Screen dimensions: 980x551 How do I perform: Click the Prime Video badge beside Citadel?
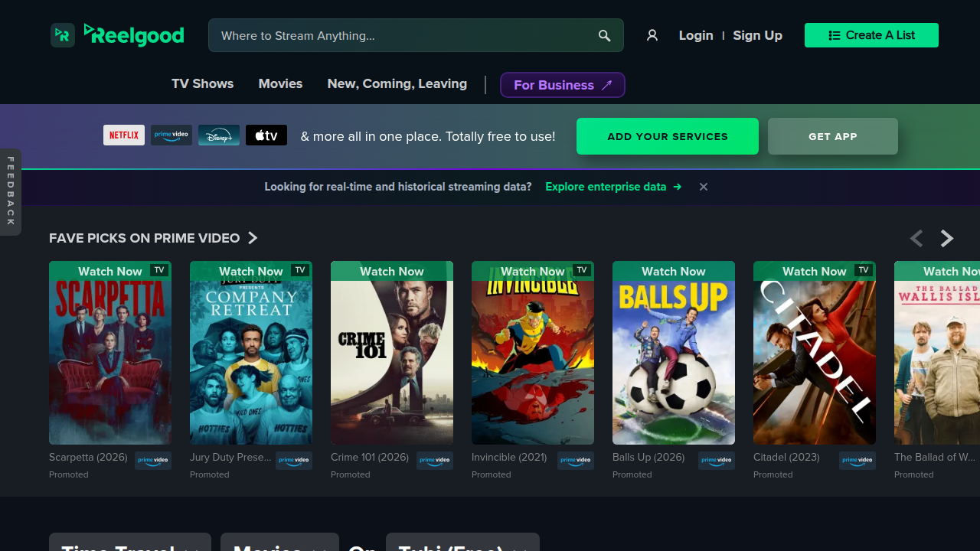(x=857, y=461)
